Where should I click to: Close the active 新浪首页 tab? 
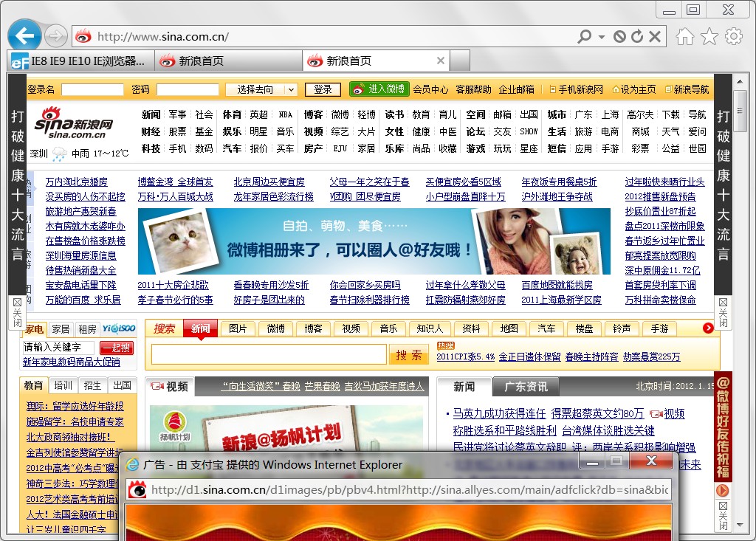tap(440, 61)
